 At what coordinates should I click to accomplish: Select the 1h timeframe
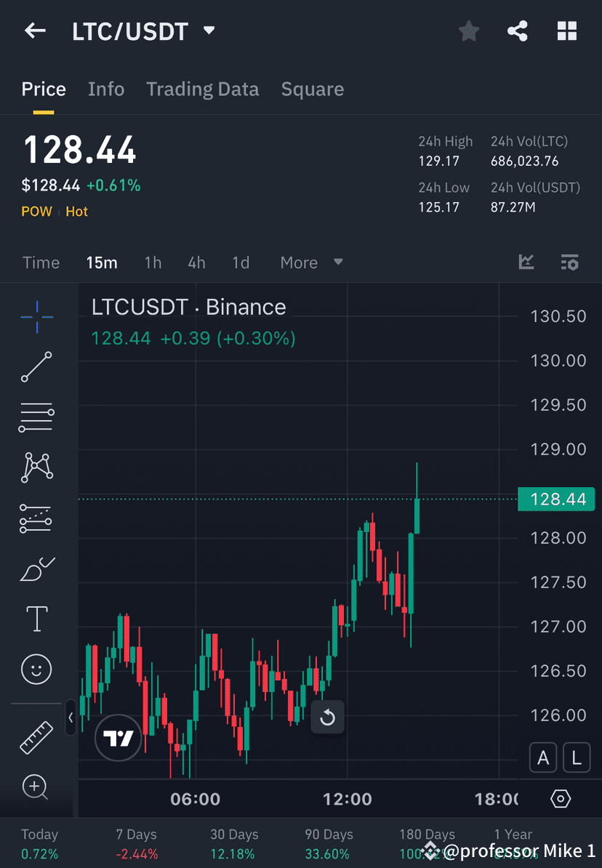point(153,262)
